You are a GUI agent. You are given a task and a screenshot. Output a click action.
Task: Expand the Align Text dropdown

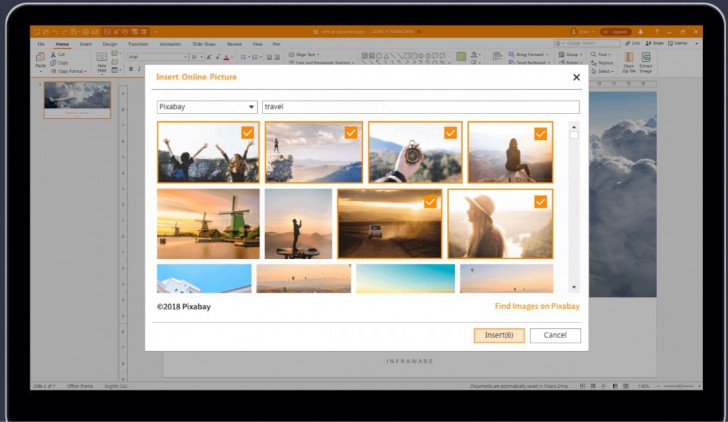[x=318, y=55]
